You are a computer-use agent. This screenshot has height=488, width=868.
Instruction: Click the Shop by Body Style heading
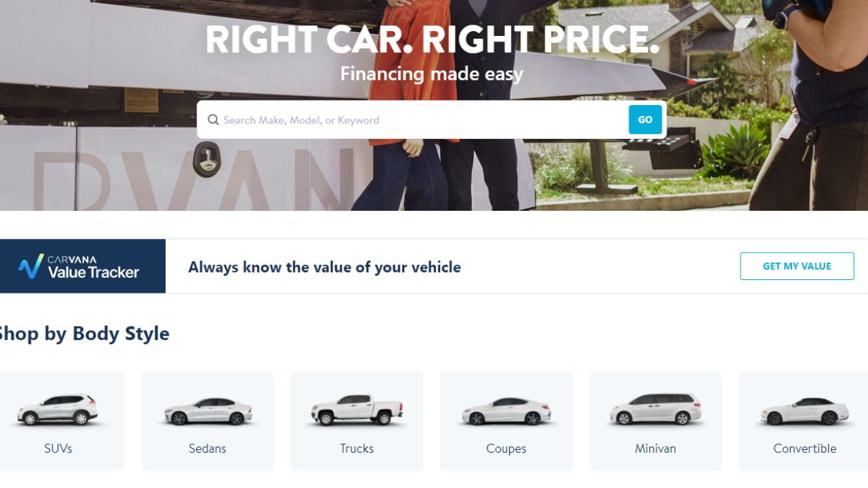tap(83, 333)
